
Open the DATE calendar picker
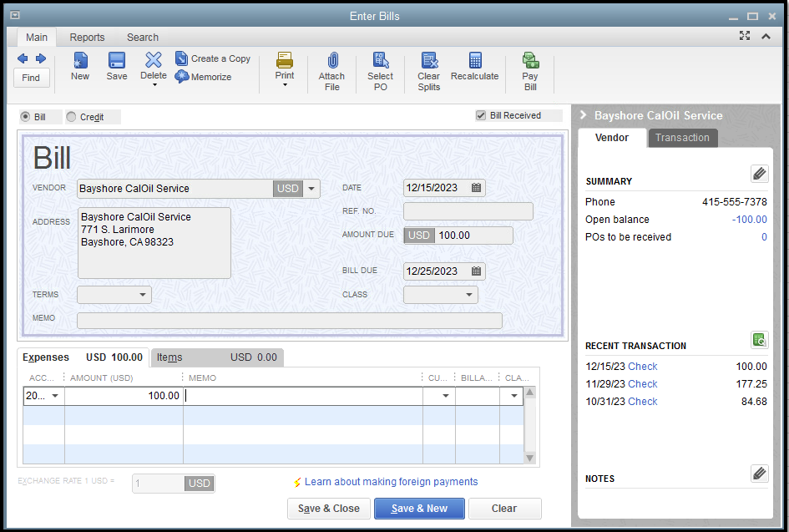(476, 188)
